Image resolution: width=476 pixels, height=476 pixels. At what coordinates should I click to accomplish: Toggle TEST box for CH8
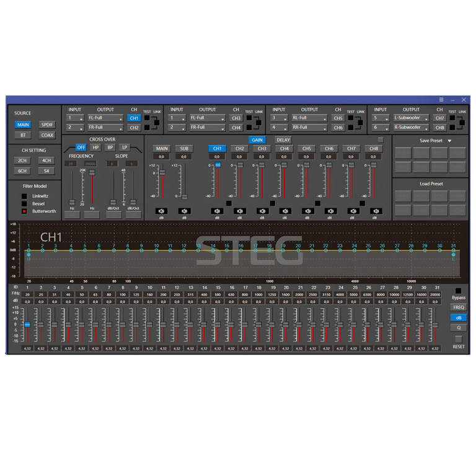tap(452, 128)
